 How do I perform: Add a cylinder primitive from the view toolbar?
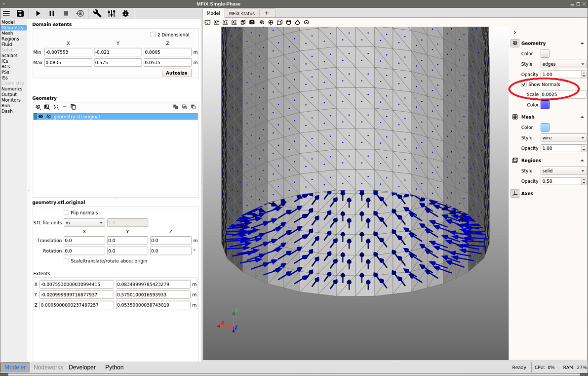tap(288, 22)
